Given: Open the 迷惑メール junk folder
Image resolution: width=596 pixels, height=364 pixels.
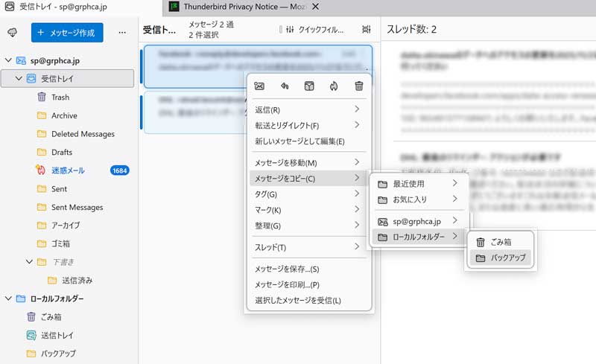Looking at the screenshot, I should [67, 170].
